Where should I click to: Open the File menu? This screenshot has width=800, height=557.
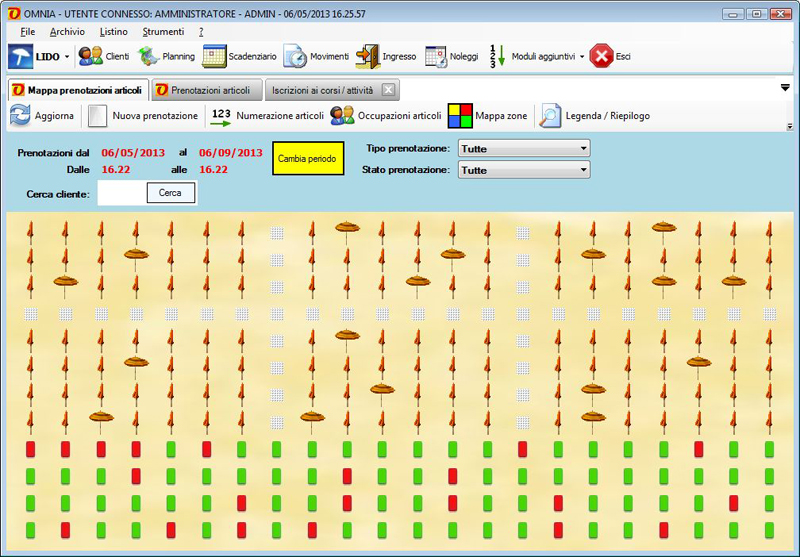pyautogui.click(x=28, y=32)
